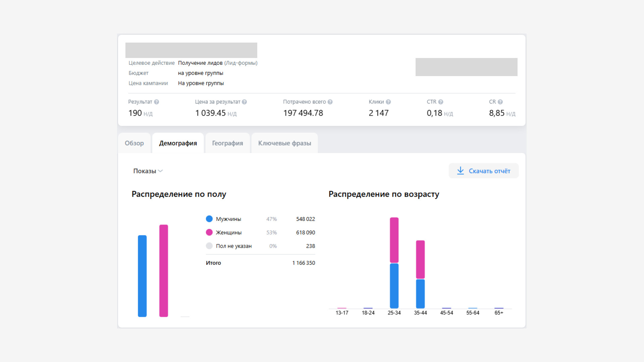The height and width of the screenshot is (362, 644).
Task: Click the blue Мужчины gender bar
Action: [x=142, y=276]
